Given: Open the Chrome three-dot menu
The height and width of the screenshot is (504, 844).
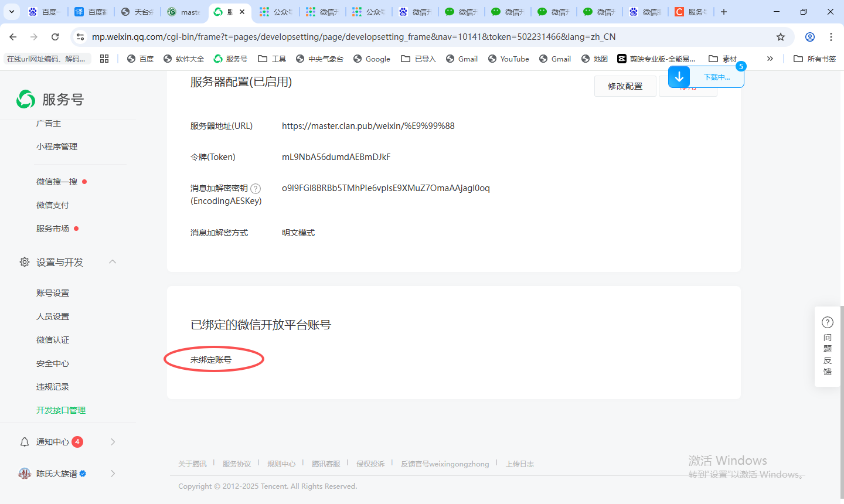Looking at the screenshot, I should click(831, 36).
